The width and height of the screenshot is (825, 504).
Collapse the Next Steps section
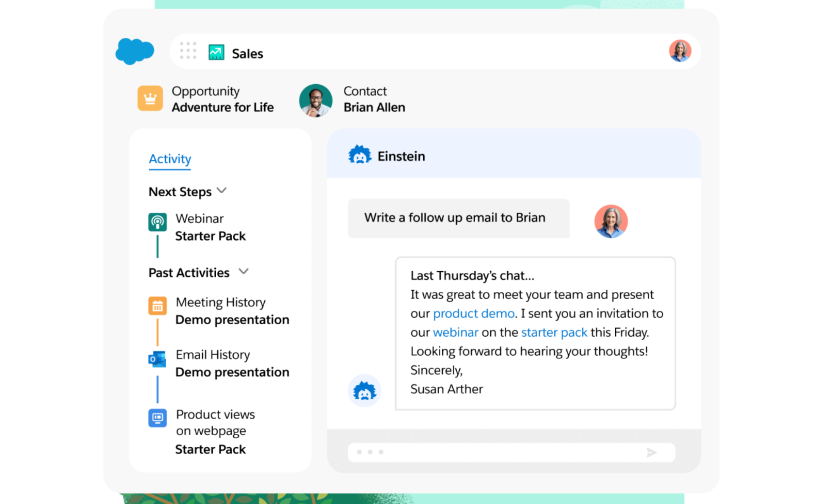coord(222,191)
